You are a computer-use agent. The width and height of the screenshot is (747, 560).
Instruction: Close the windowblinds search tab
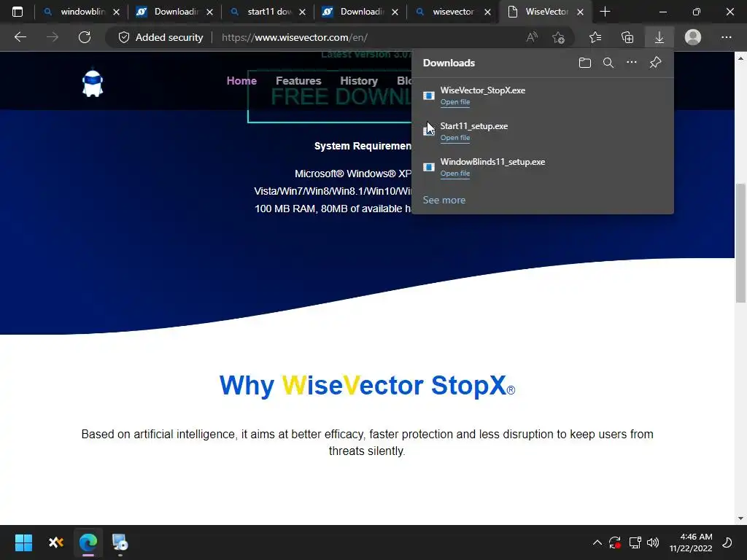pos(116,12)
